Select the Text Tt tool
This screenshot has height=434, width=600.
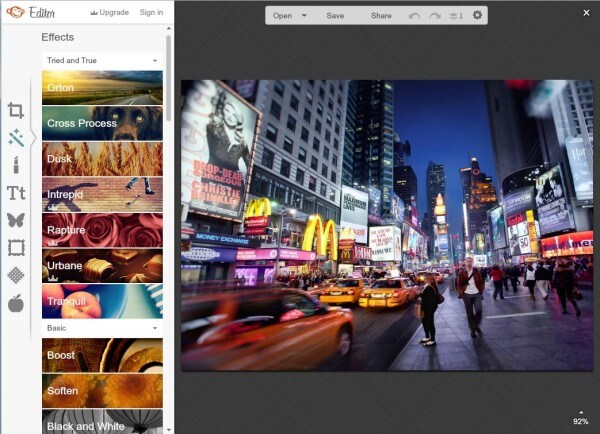point(16,193)
